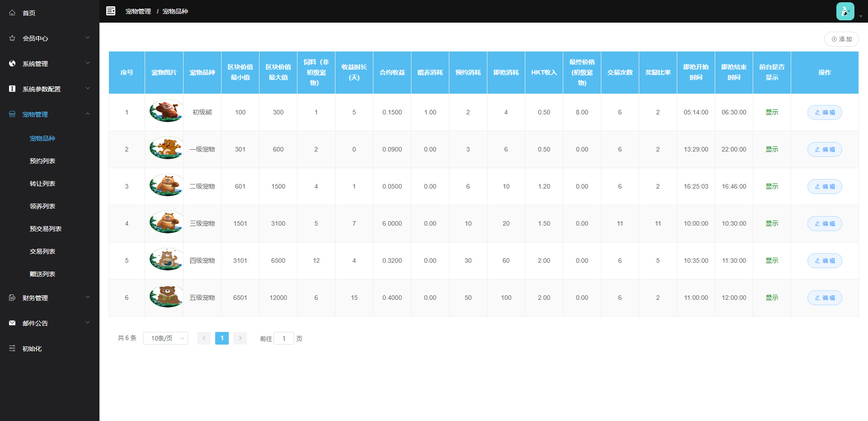Click the next page arrow
This screenshot has height=421, width=868.
coord(240,338)
